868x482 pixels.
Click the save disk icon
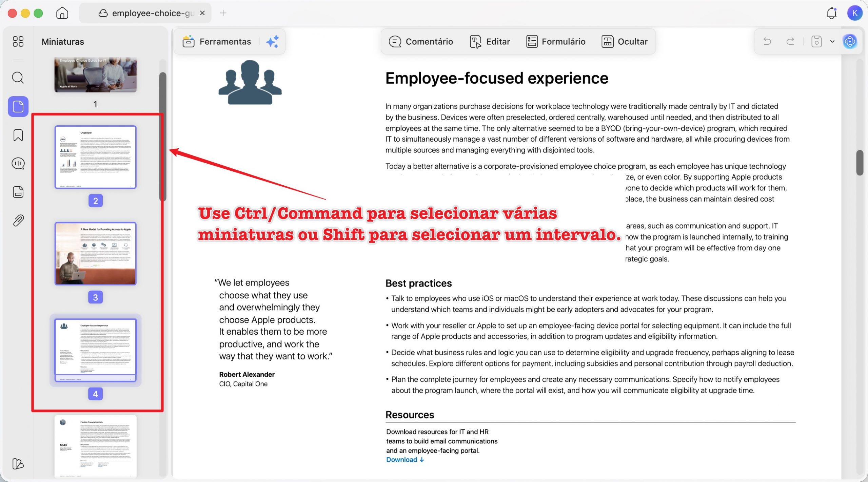point(816,41)
